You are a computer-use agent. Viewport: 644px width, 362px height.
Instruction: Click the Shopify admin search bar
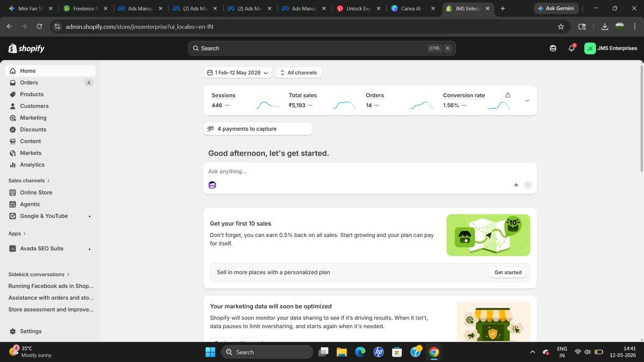coord(321,48)
